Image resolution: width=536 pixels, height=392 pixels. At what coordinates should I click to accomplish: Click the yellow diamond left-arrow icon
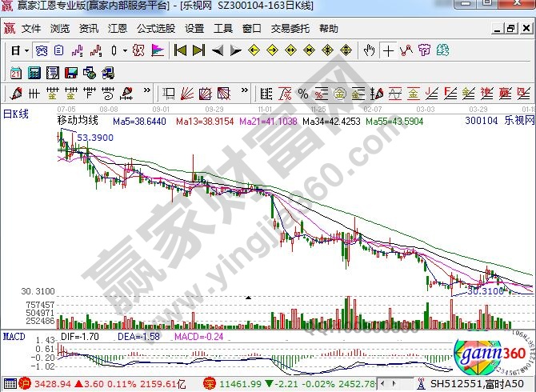click(254, 50)
